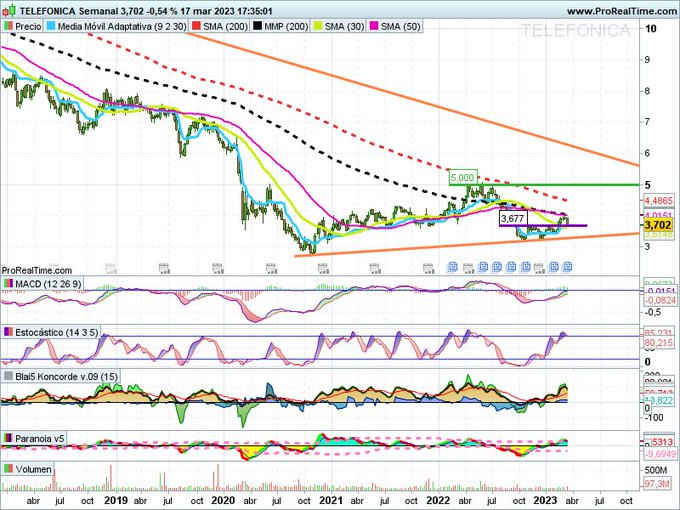Click the rightmost blue document event icon
The height and width of the screenshot is (510, 680).
click(x=567, y=267)
